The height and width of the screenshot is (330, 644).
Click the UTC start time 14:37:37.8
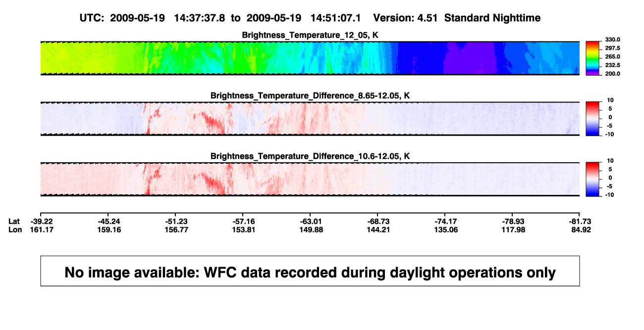click(x=199, y=18)
